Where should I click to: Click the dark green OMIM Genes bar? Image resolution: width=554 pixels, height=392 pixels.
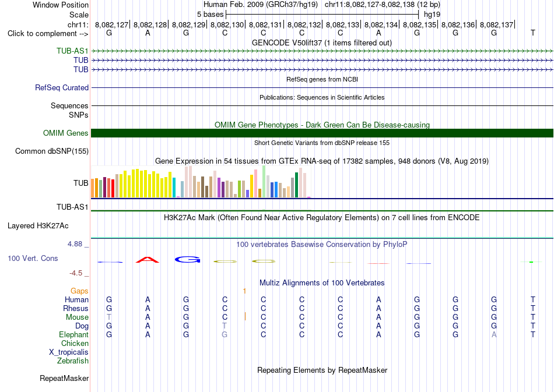point(322,133)
